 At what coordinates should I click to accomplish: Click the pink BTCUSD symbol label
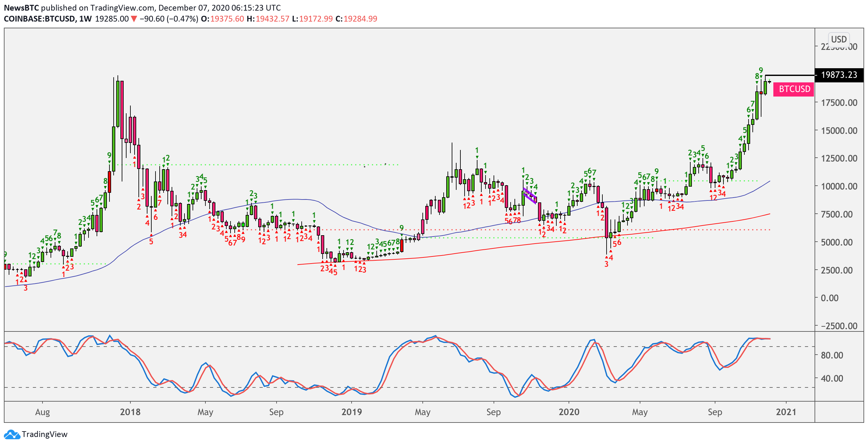click(794, 89)
